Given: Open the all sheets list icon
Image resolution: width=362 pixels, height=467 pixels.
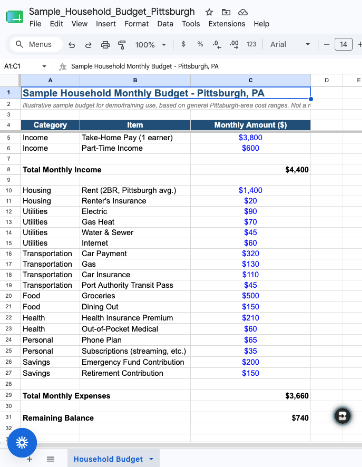Looking at the screenshot, I should pos(50,459).
